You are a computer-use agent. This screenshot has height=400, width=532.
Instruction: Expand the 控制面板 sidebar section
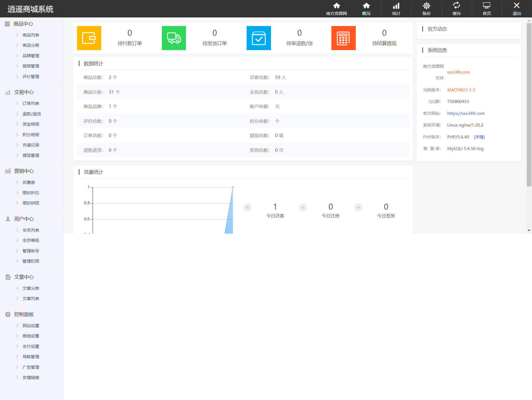tap(24, 314)
